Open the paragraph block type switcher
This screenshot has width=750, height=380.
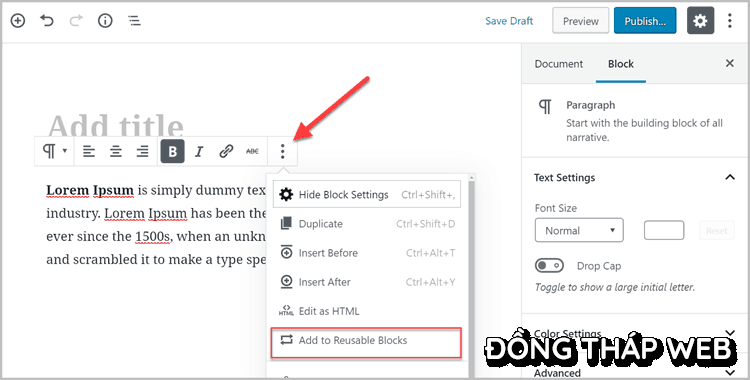coord(55,152)
